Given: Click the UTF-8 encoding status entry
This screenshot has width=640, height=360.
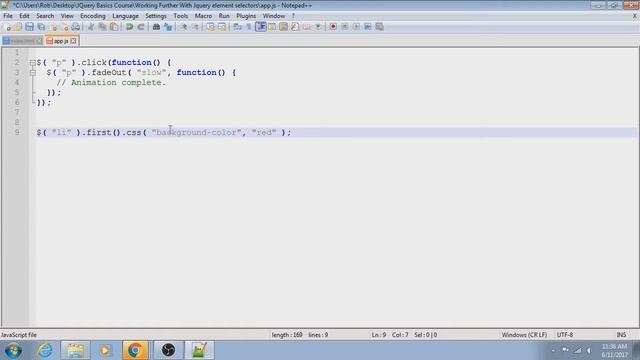Looking at the screenshot, I should pyautogui.click(x=565, y=335).
